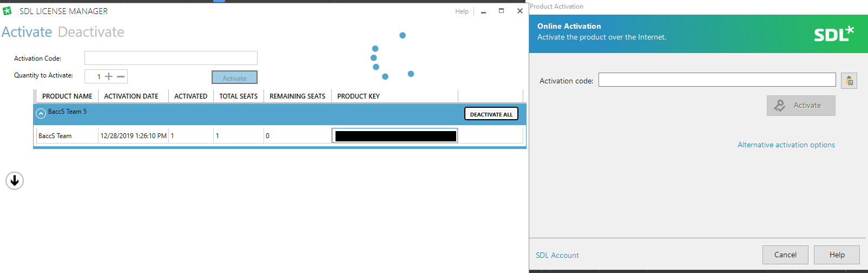Open the SDL Account link
The image size is (868, 273).
point(557,255)
